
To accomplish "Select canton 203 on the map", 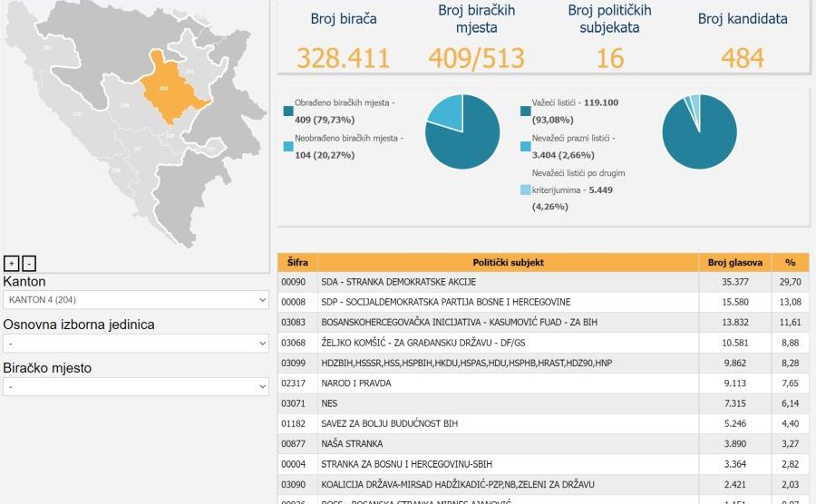I will 189,70.
